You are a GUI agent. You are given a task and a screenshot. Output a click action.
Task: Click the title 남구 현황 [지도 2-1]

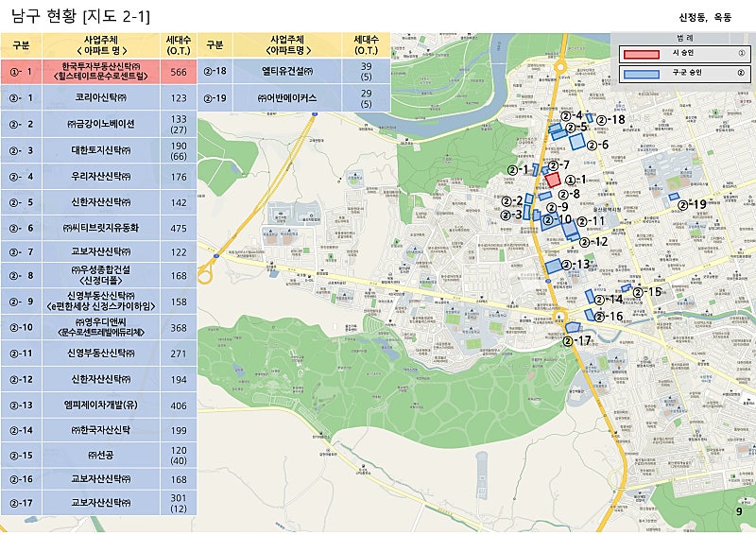click(80, 16)
